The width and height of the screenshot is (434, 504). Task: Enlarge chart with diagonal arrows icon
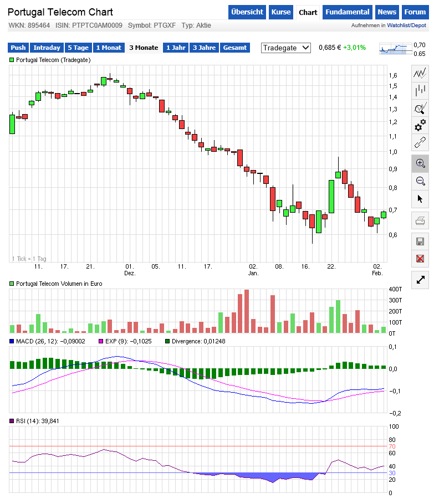(x=420, y=280)
